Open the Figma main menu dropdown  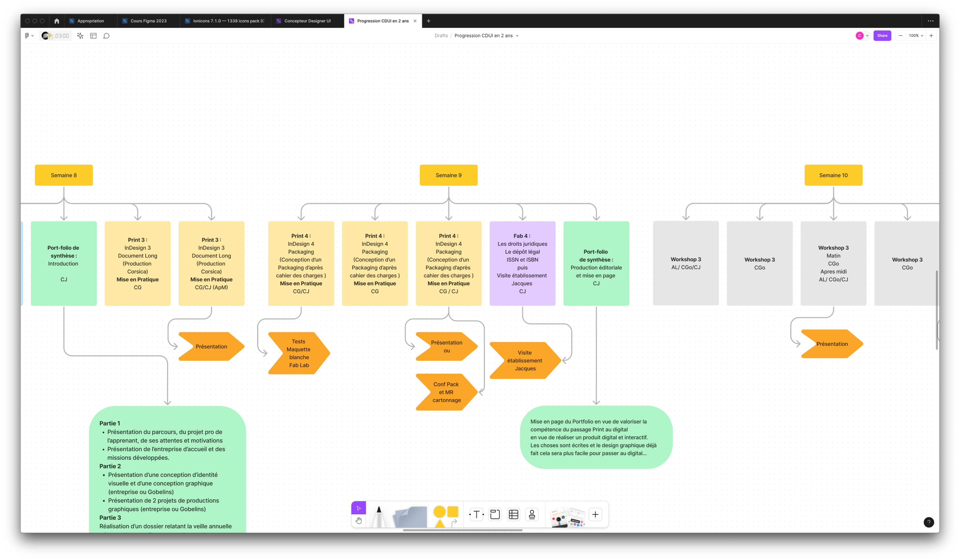pyautogui.click(x=29, y=36)
